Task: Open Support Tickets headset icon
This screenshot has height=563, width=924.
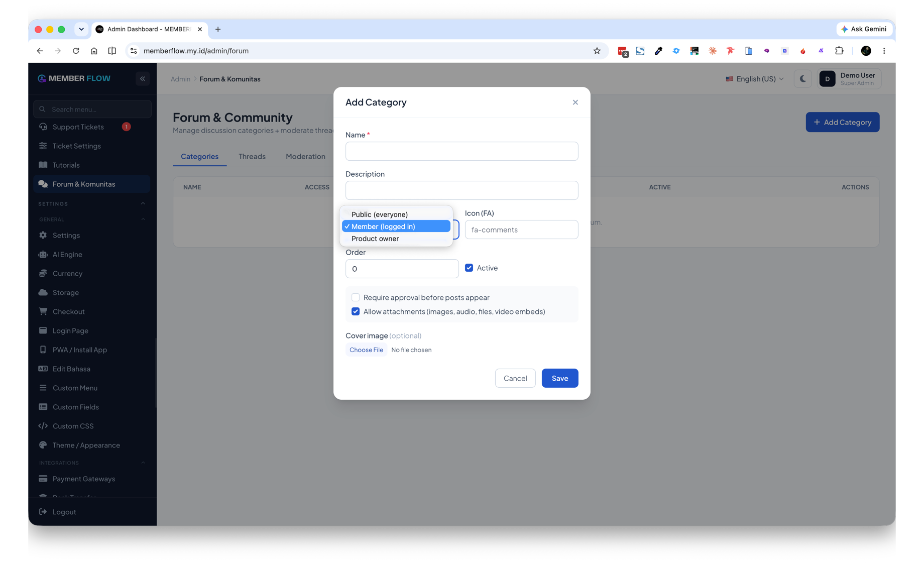Action: click(x=43, y=127)
